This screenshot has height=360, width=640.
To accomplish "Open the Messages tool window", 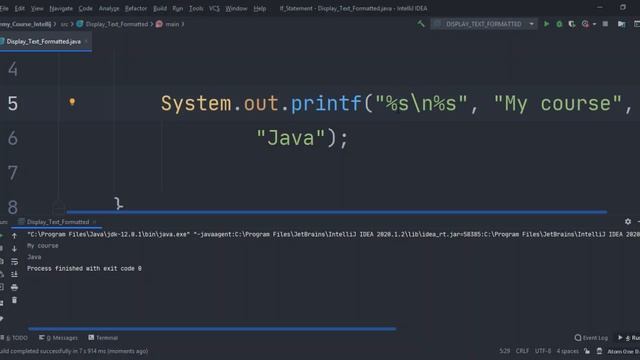I will (58, 338).
